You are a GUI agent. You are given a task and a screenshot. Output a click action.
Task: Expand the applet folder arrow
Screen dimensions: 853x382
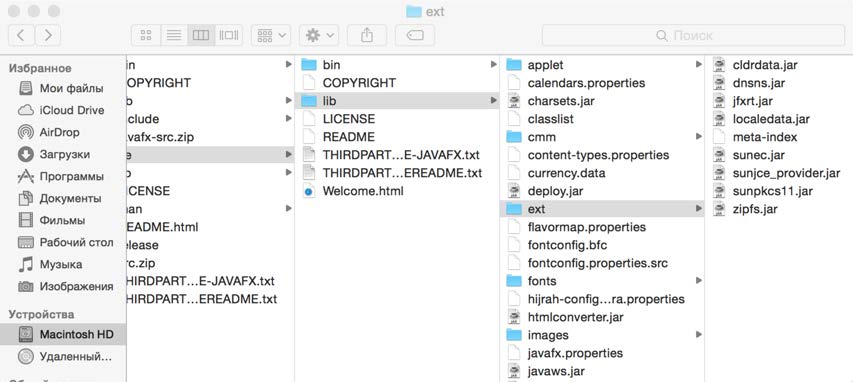[699, 65]
